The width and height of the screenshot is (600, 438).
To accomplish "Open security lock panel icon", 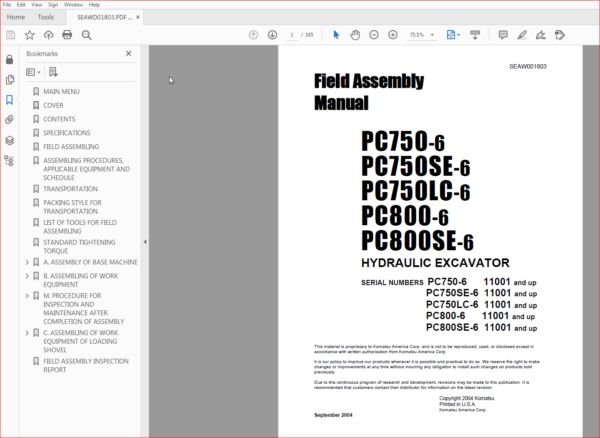I will coord(10,59).
